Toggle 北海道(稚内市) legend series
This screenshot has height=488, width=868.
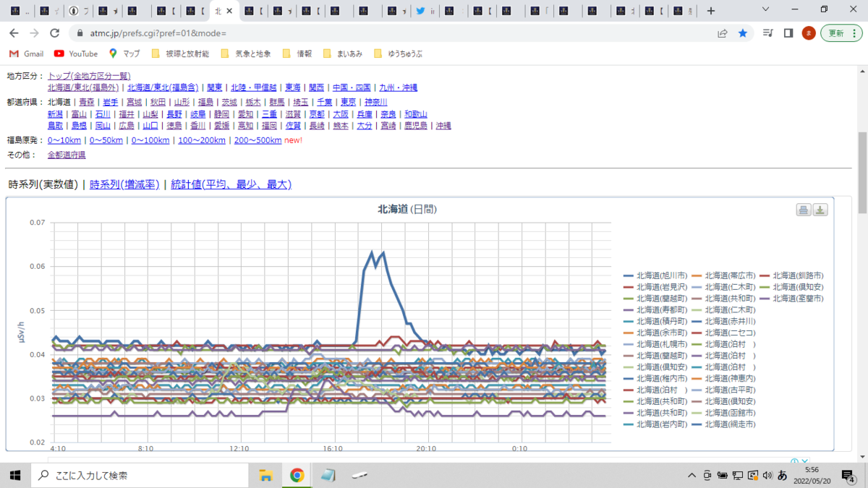tap(655, 378)
